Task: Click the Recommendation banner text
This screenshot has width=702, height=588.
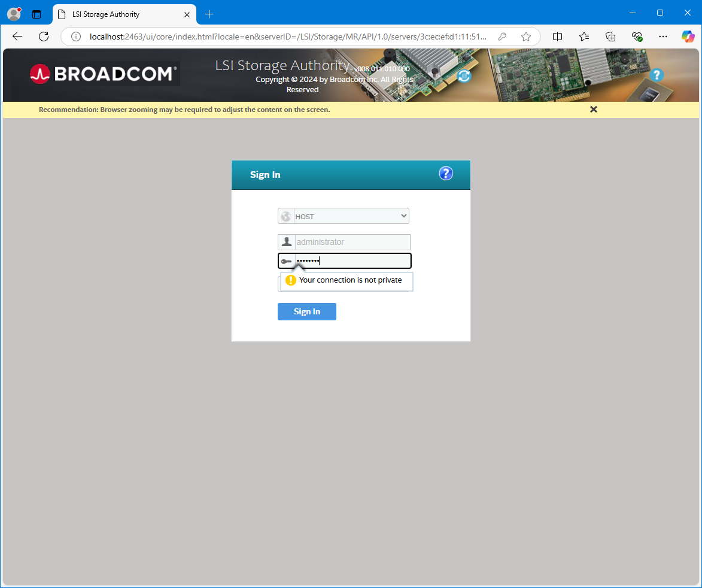Action: click(x=184, y=110)
